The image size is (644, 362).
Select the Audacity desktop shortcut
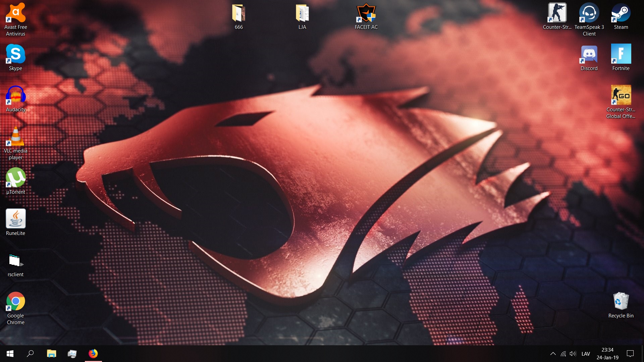(x=16, y=99)
